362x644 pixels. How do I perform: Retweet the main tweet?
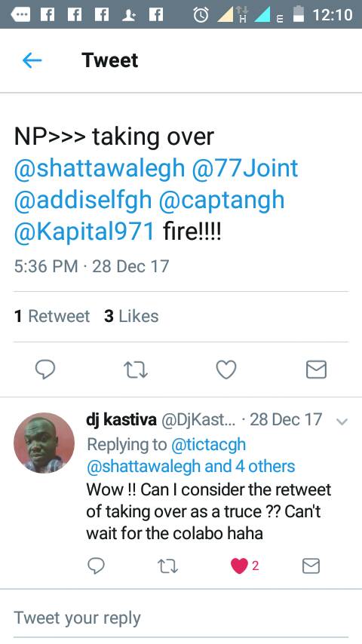(136, 370)
